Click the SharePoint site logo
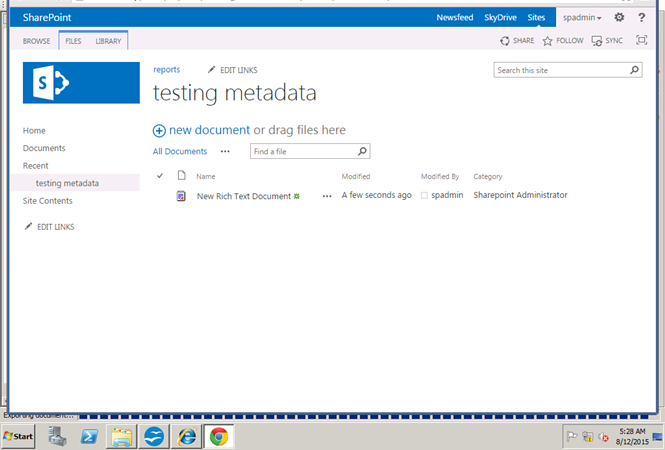The image size is (665, 450). click(x=81, y=83)
